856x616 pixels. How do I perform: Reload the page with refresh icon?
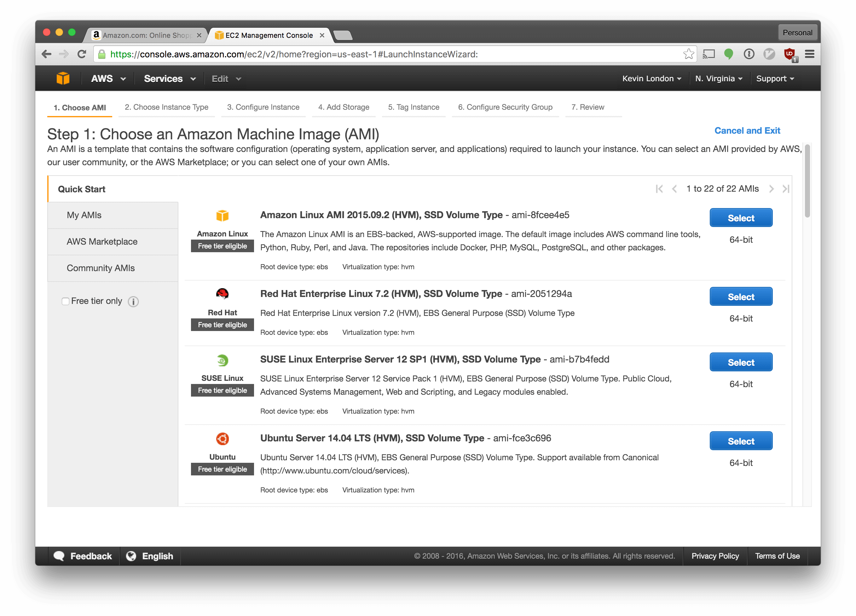click(82, 54)
